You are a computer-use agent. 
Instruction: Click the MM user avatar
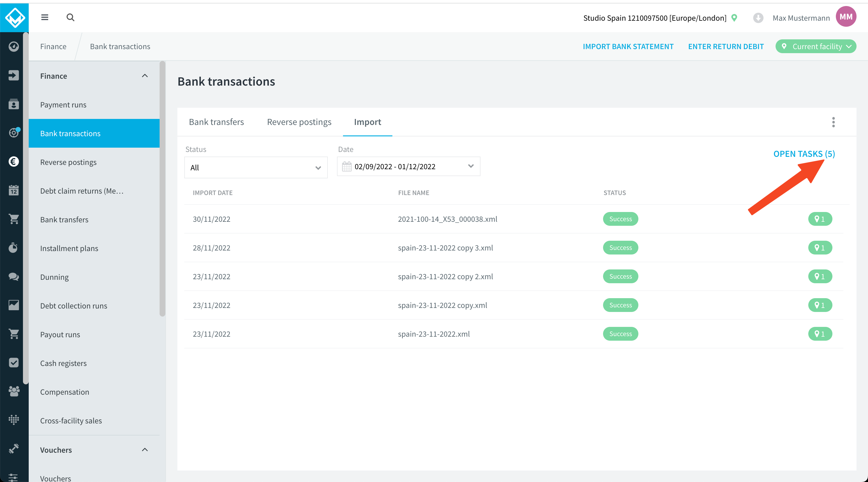pyautogui.click(x=846, y=17)
